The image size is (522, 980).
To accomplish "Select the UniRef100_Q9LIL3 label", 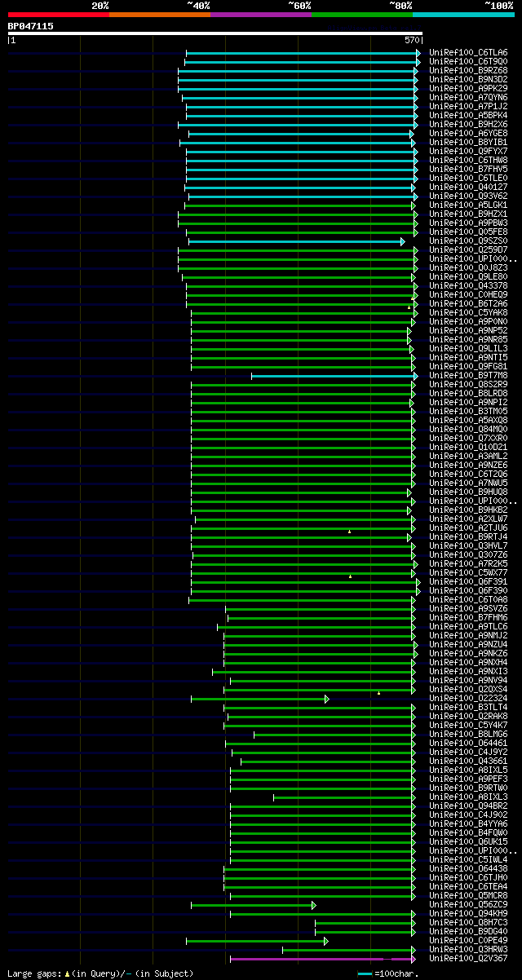I will [468, 348].
